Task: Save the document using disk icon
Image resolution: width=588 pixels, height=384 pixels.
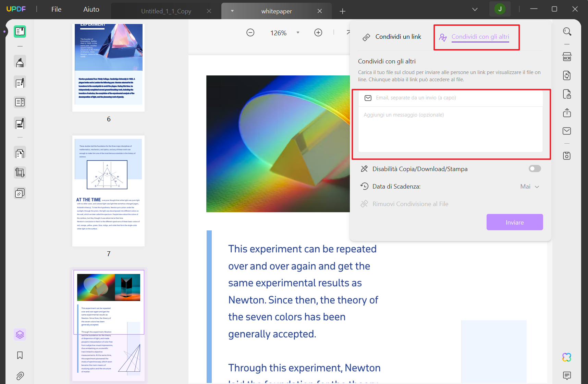Action: (x=567, y=156)
